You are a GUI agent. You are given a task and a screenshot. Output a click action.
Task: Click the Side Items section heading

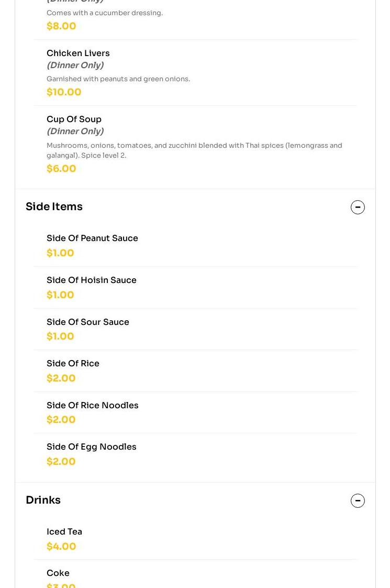coord(54,207)
